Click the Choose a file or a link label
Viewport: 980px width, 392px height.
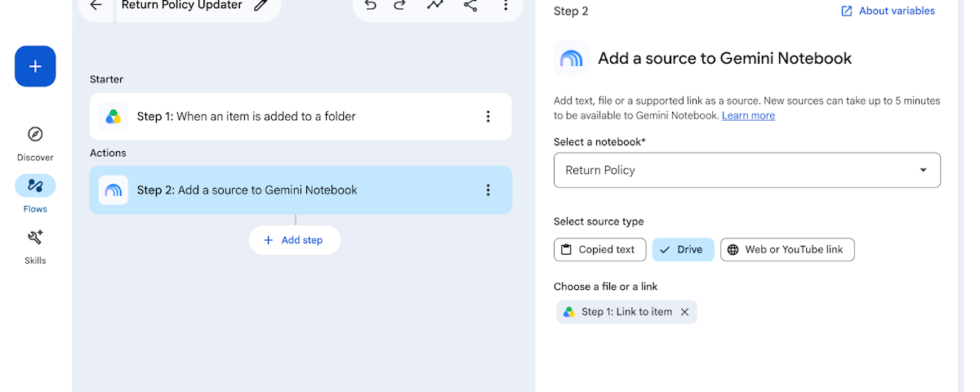(605, 287)
